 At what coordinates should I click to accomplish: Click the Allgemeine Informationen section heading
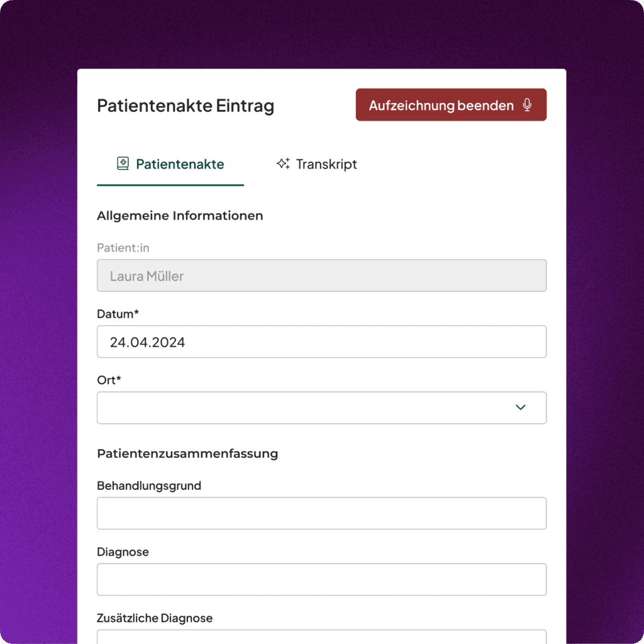[180, 216]
